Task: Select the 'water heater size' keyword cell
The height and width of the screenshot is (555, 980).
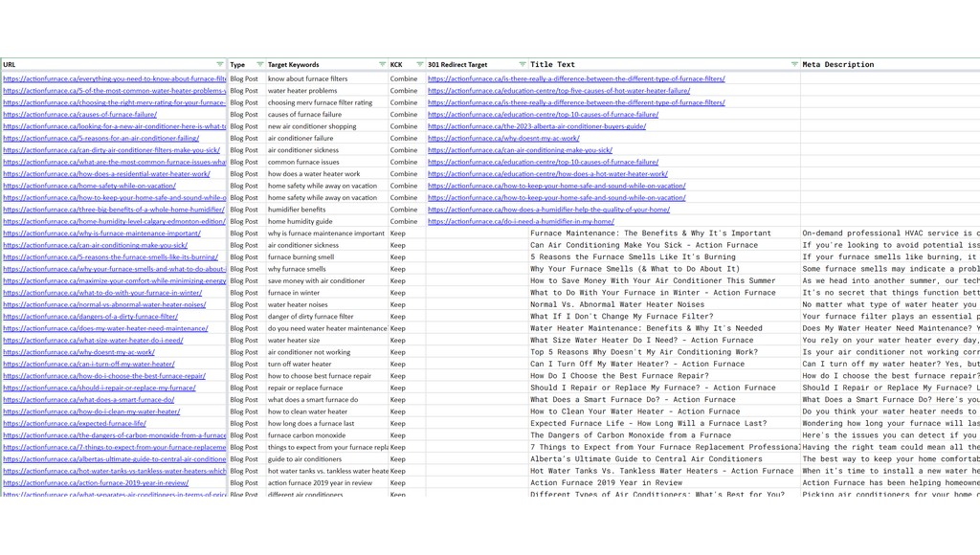Action: (327, 340)
